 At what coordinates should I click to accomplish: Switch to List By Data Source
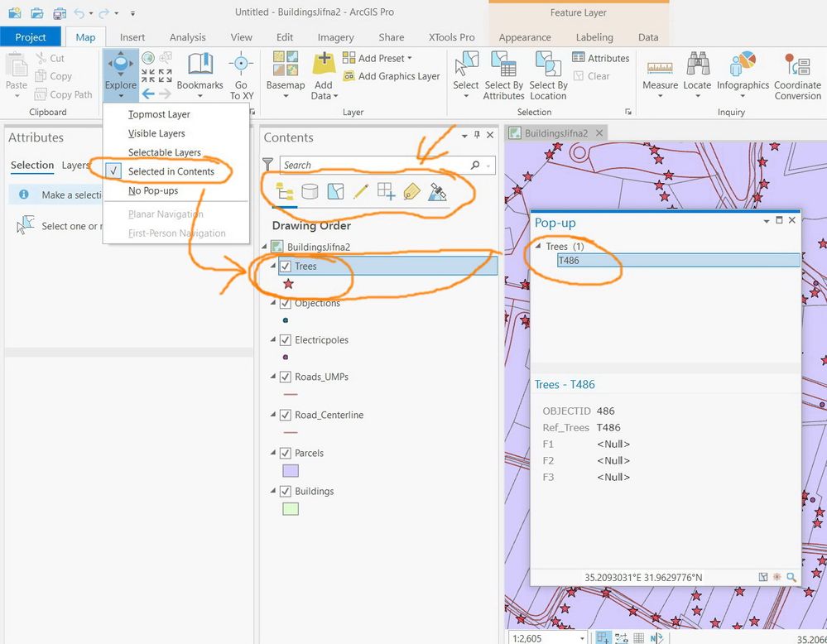[310, 191]
